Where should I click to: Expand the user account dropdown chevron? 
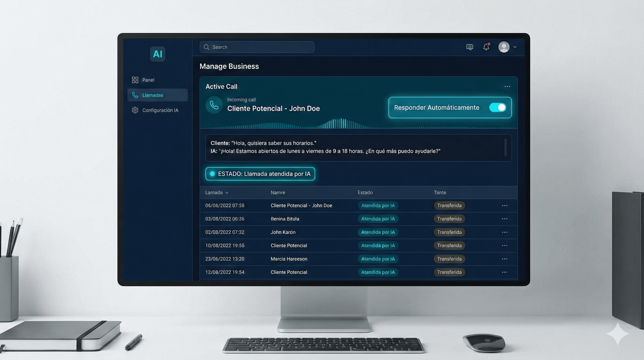(515, 47)
